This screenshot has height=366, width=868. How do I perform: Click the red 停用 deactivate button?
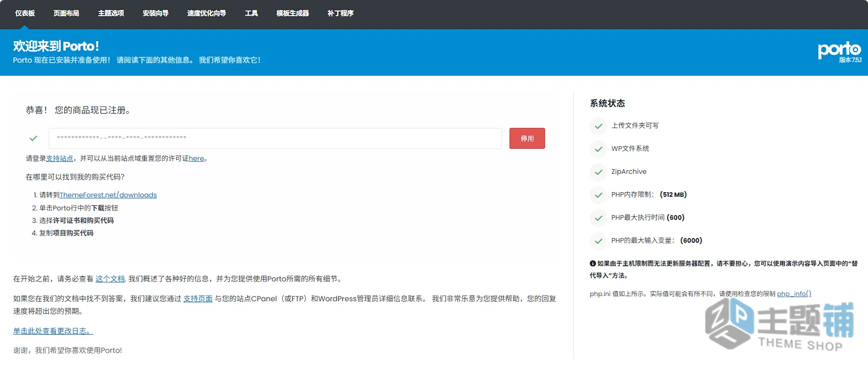[527, 138]
